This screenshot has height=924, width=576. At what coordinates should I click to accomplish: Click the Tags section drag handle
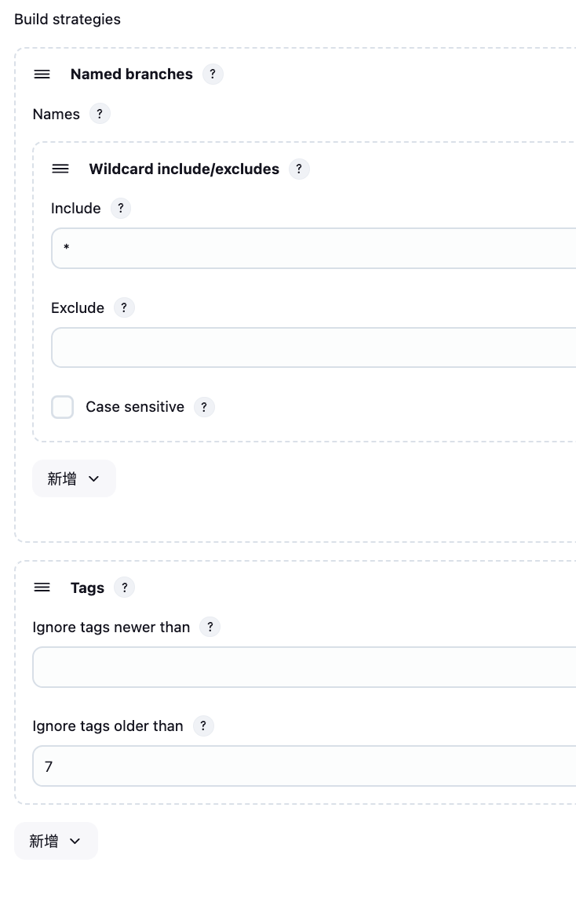(42, 588)
